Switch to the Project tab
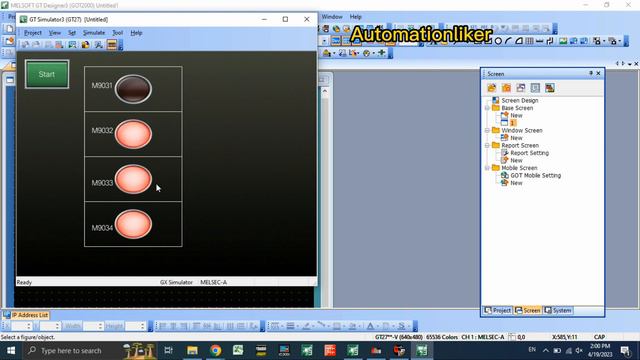Viewport: 640px width, 360px height. 498,311
